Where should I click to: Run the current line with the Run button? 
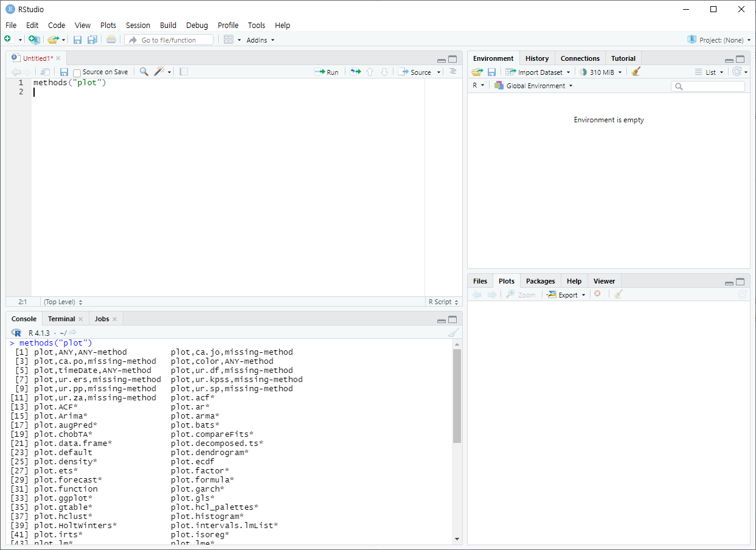point(327,72)
